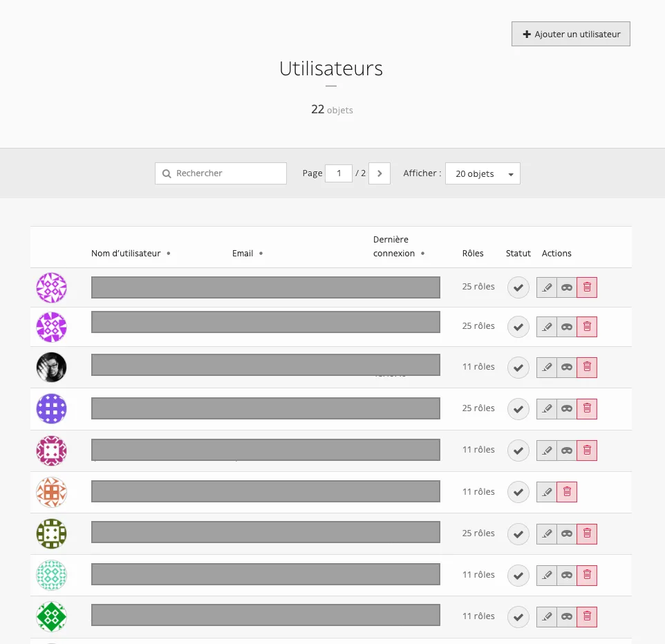This screenshot has width=665, height=644.
Task: Click trash icon for the photo avatar user
Action: (587, 367)
